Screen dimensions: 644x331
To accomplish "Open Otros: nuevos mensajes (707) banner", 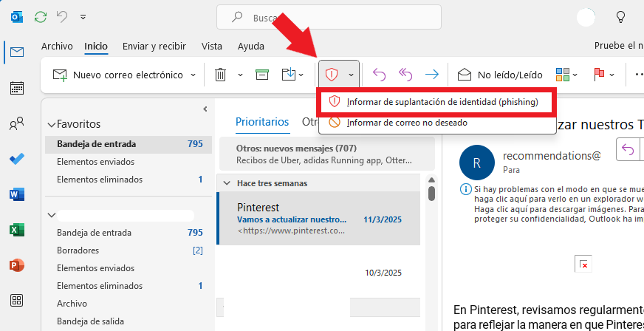I will (327, 154).
